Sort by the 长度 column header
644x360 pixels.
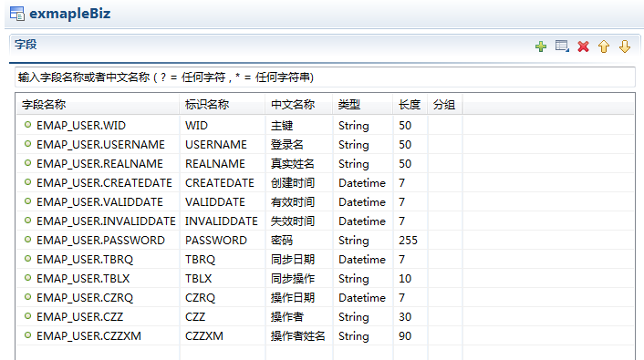[410, 105]
